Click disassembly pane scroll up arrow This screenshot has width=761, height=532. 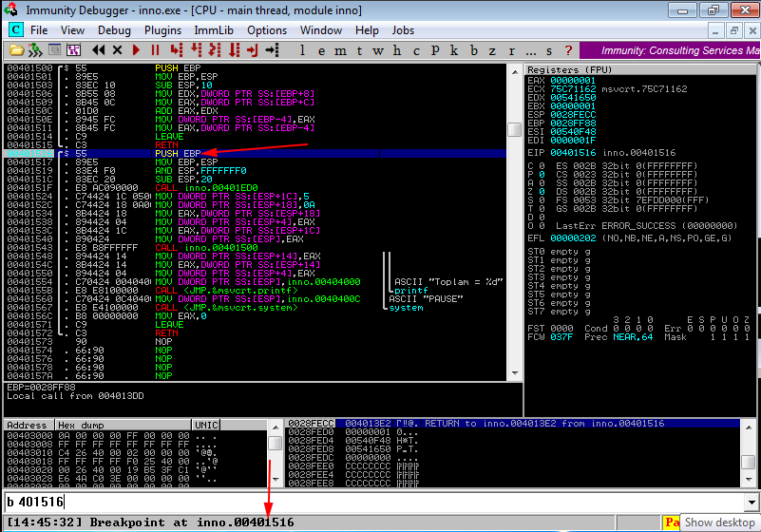pyautogui.click(x=514, y=71)
